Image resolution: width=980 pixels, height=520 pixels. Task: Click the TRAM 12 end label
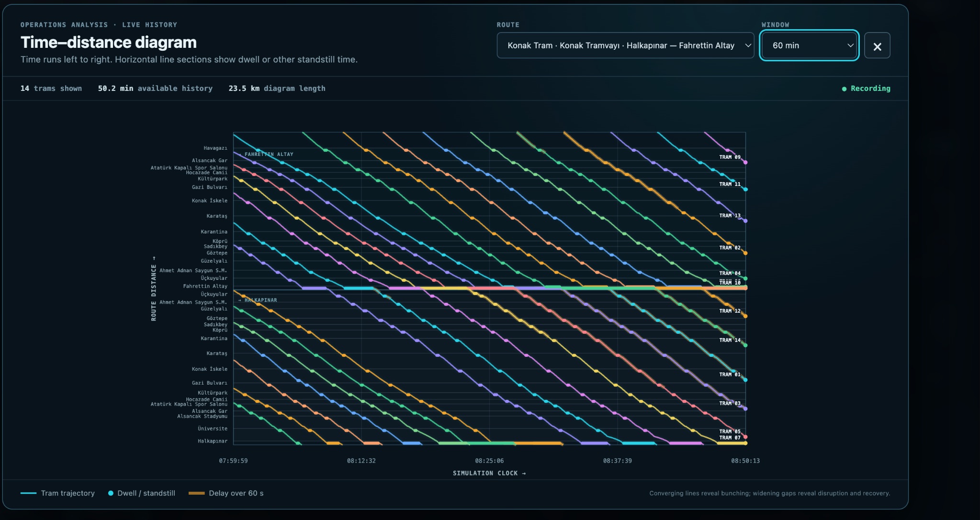pyautogui.click(x=730, y=311)
